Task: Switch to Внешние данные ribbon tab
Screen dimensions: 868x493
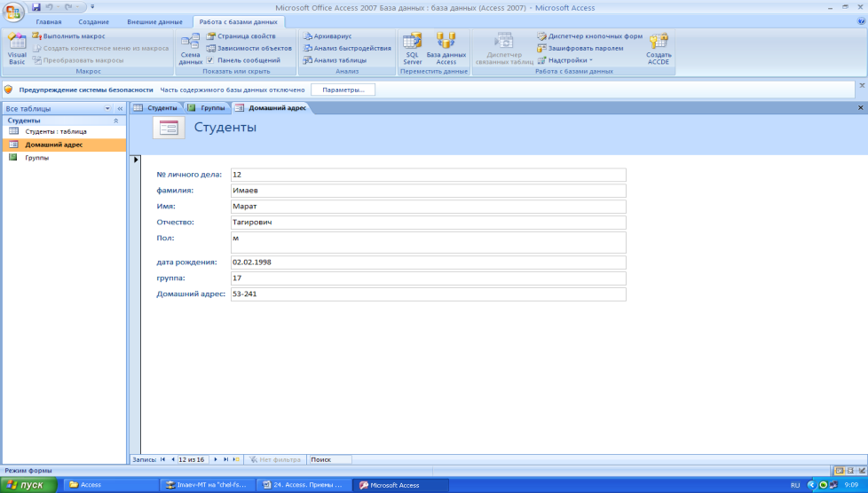Action: (x=154, y=22)
